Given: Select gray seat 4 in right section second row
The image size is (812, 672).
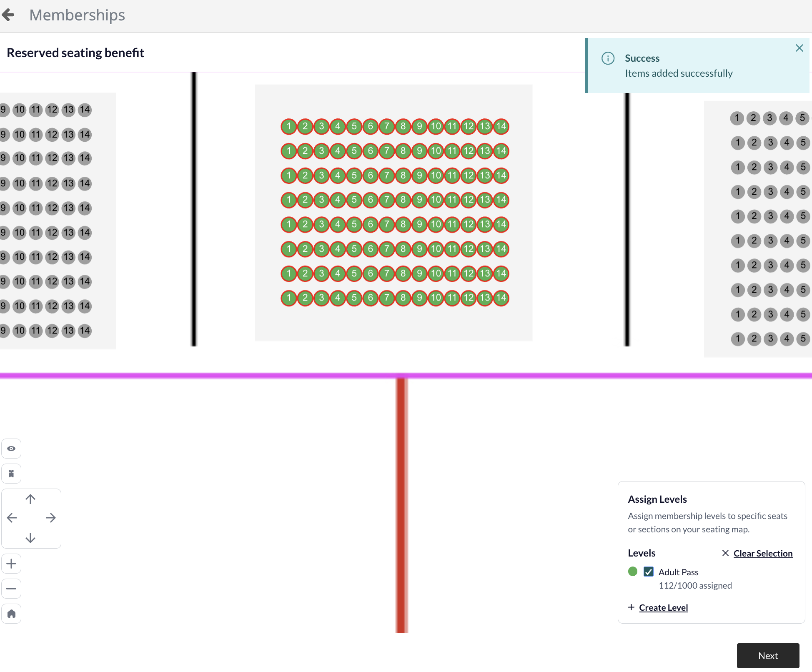Looking at the screenshot, I should [x=787, y=143].
